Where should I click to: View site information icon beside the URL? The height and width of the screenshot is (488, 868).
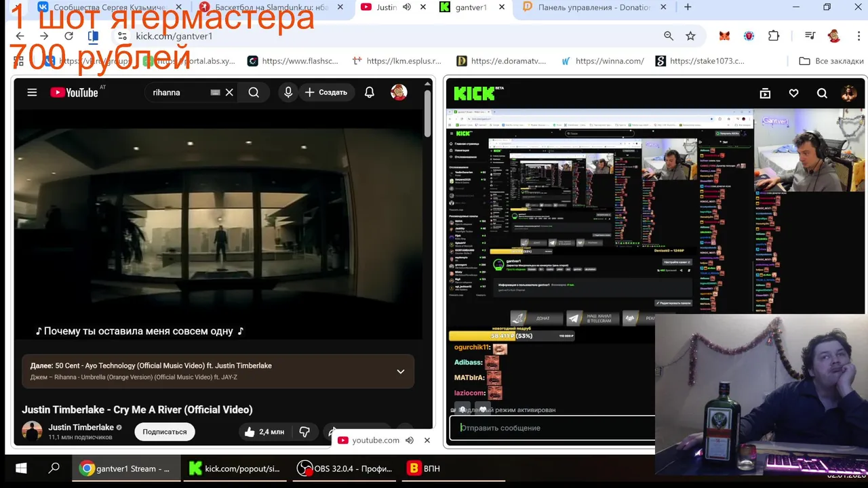click(122, 36)
